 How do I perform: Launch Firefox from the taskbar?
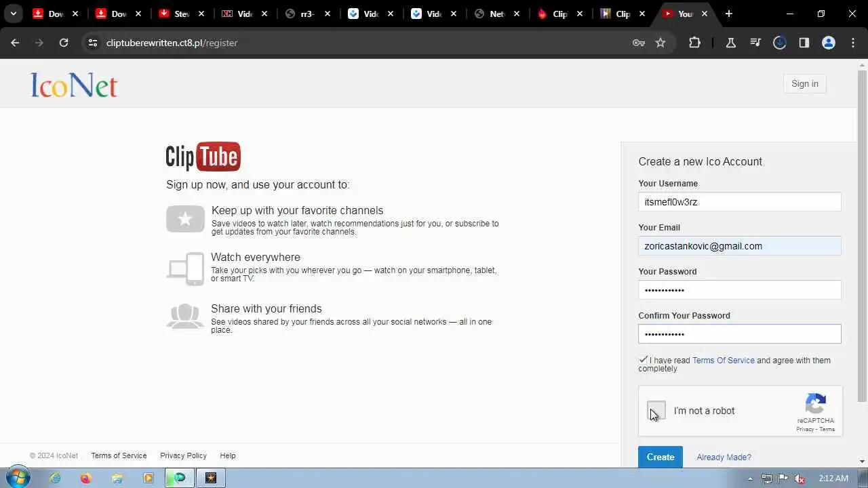pos(85,478)
